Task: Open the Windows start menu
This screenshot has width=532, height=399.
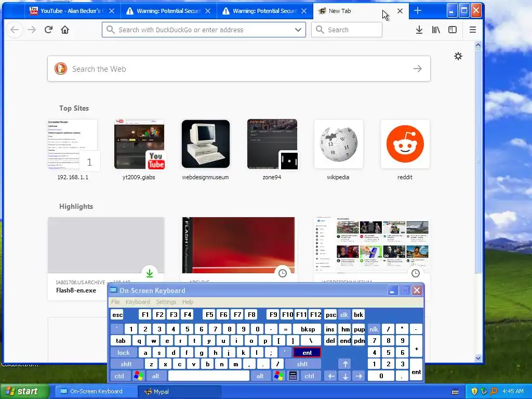Action: pyautogui.click(x=24, y=392)
